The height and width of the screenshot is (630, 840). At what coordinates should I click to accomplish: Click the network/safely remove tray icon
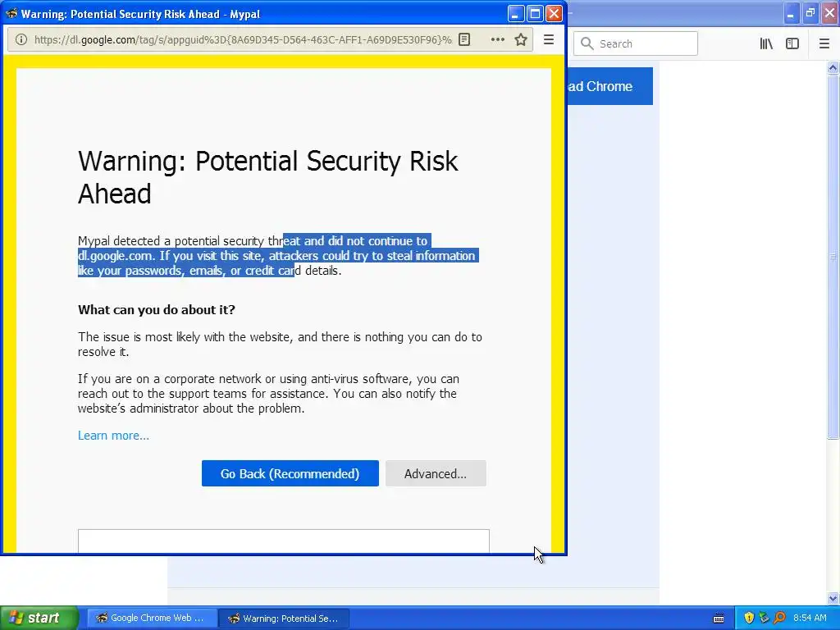point(764,618)
